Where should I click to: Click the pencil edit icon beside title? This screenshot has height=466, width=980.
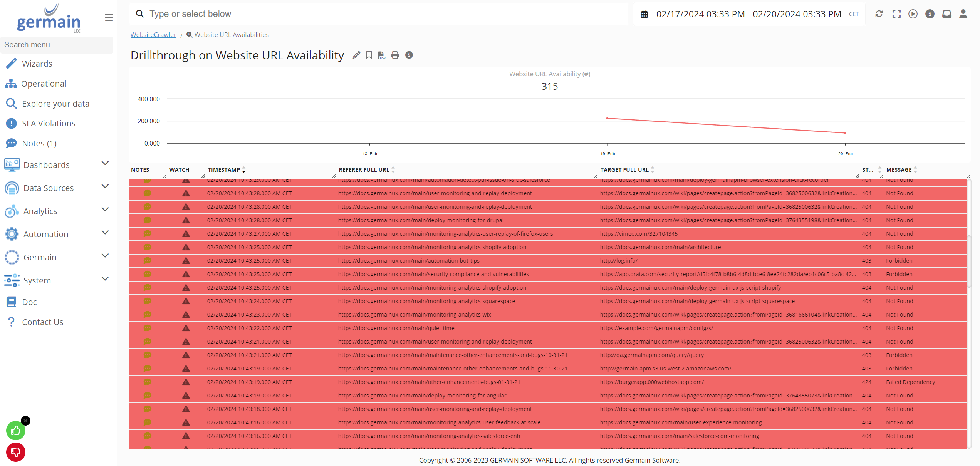356,55
